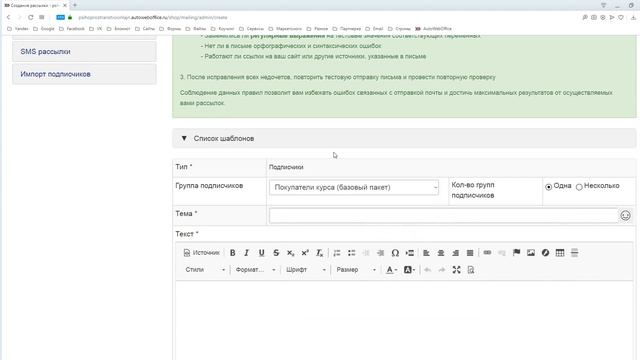Maximize the editor with fullscreen icon
Image resolution: width=640 pixels, height=360 pixels.
tap(456, 270)
